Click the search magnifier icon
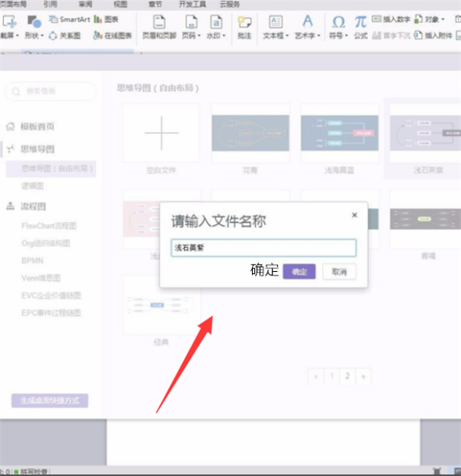Image resolution: width=461 pixels, height=476 pixels. (16, 91)
